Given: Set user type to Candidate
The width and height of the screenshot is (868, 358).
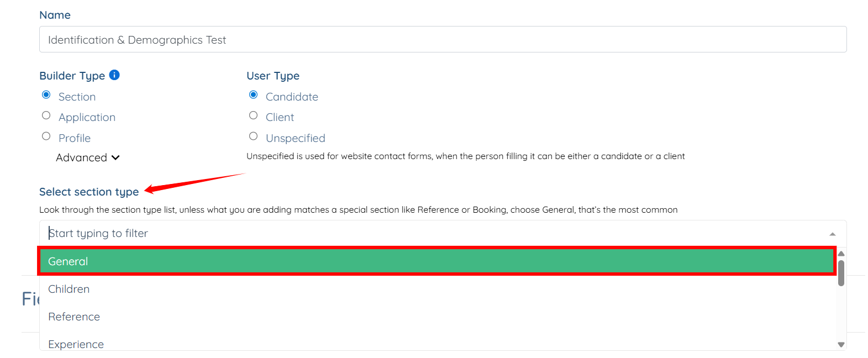Looking at the screenshot, I should [254, 95].
